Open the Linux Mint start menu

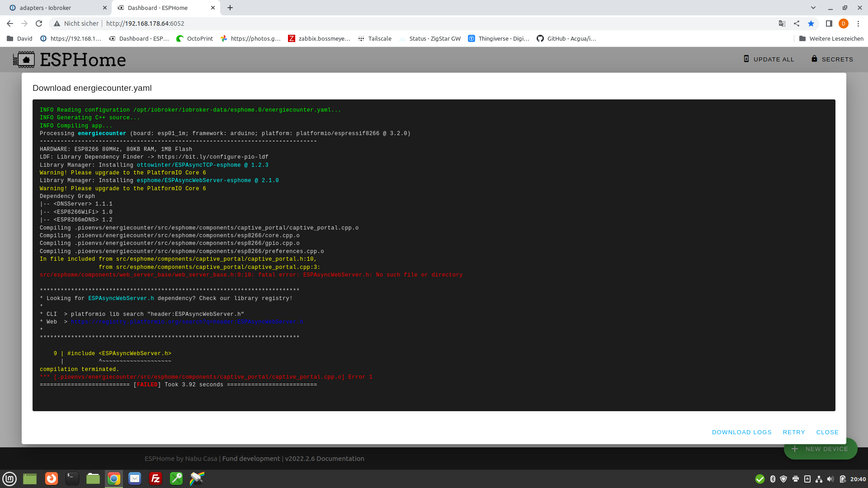pyautogui.click(x=9, y=479)
